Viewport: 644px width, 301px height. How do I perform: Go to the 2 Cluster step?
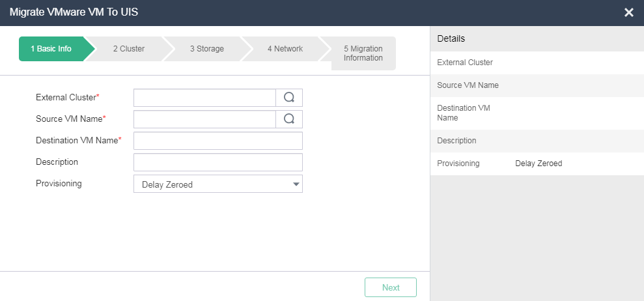pyautogui.click(x=129, y=49)
